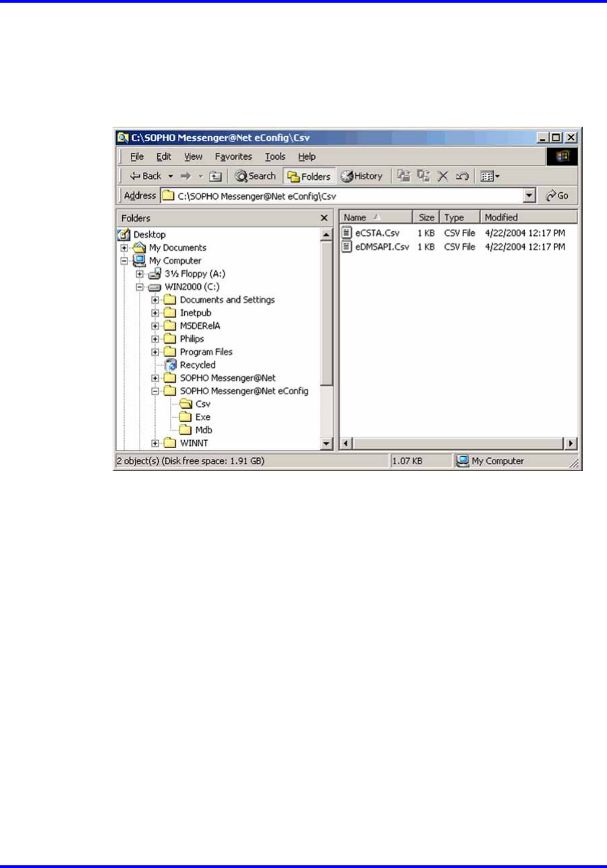Select Documents and Settings folder
Viewport: 607px width, 868px height.
point(227,300)
